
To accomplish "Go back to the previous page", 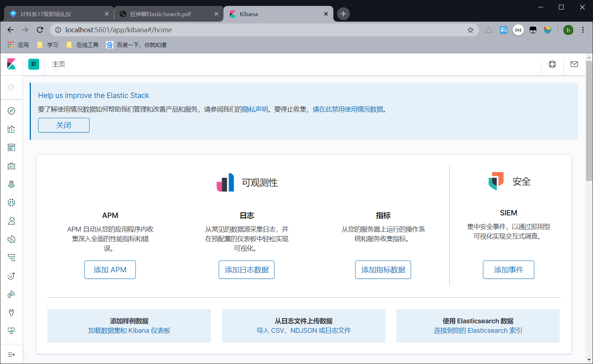I will (x=10, y=30).
